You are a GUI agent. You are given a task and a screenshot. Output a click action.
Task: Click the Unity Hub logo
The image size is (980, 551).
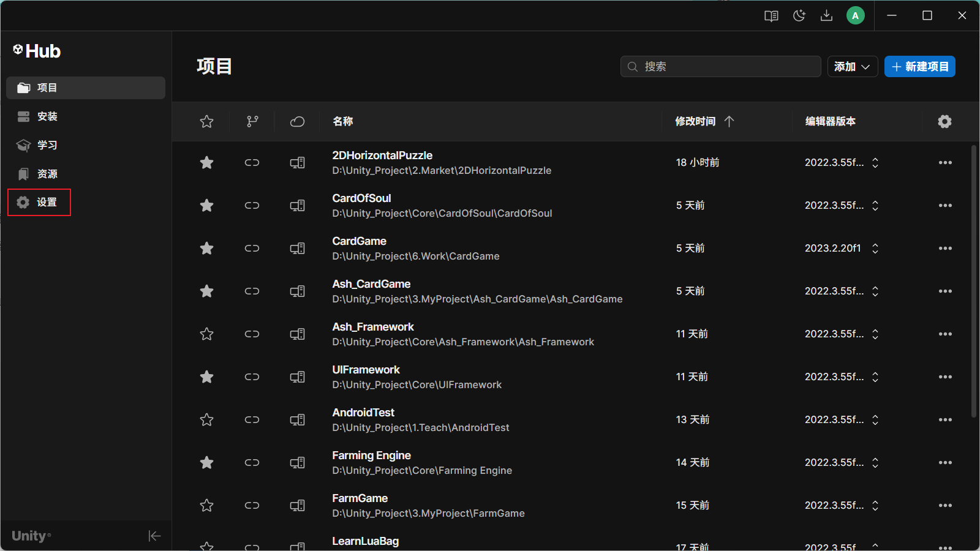coord(37,51)
